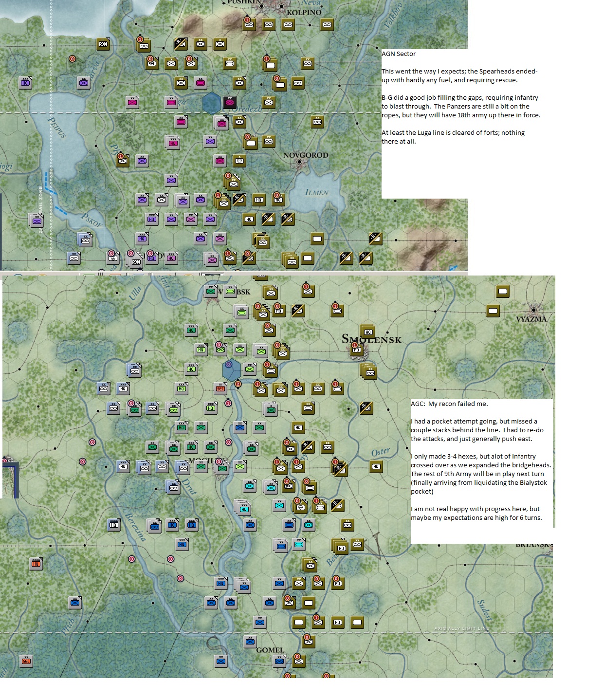Image resolution: width=604 pixels, height=700 pixels.
Task: Select the black magenta counter beside the Oredezh hex
Action: coord(230,102)
